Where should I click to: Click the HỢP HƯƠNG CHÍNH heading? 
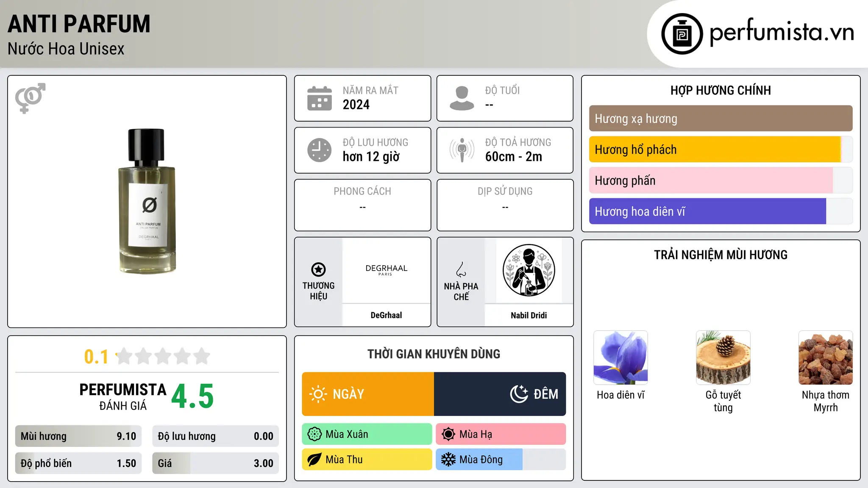click(x=721, y=90)
